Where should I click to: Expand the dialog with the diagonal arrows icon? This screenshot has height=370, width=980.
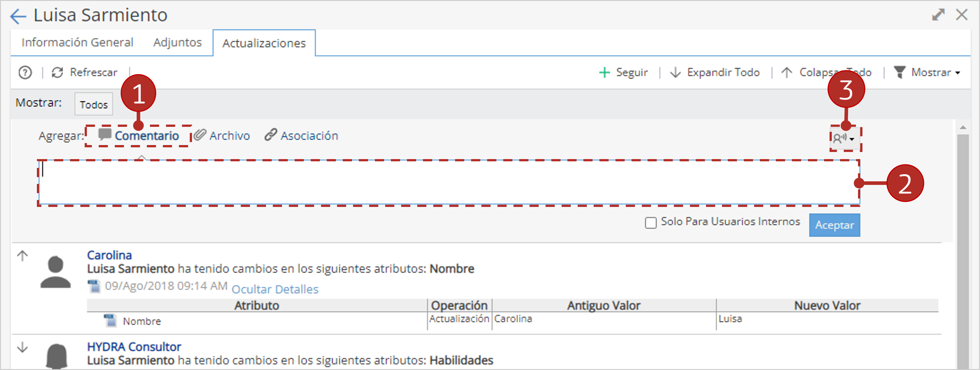938,15
